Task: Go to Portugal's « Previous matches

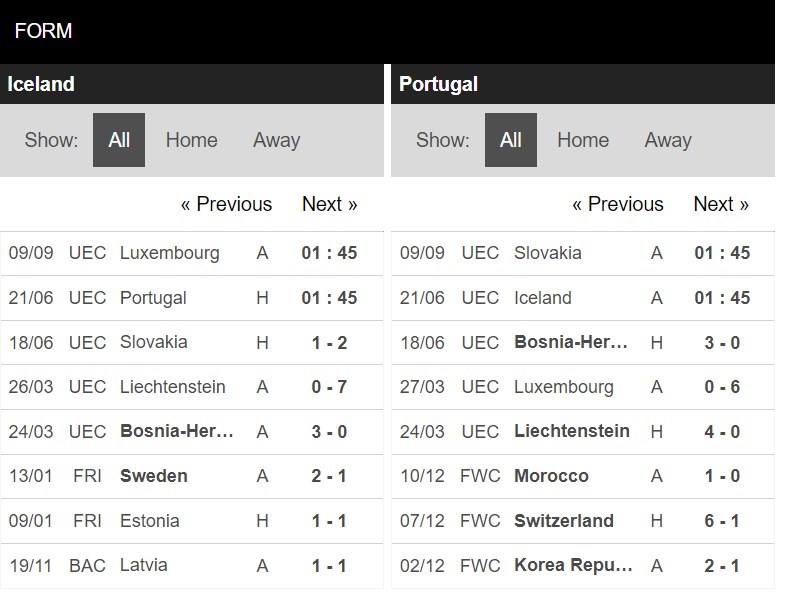Action: 618,204
